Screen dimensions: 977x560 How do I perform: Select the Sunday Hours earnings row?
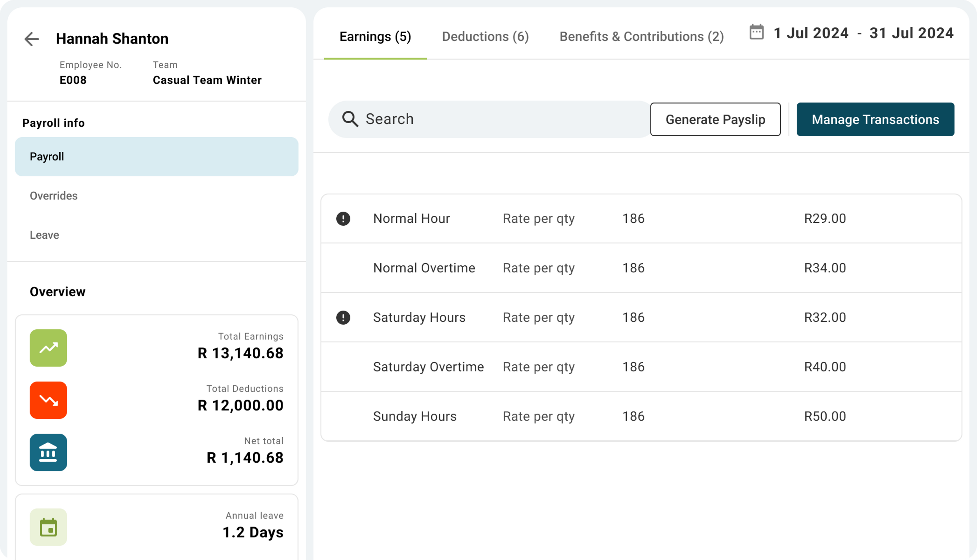point(641,416)
